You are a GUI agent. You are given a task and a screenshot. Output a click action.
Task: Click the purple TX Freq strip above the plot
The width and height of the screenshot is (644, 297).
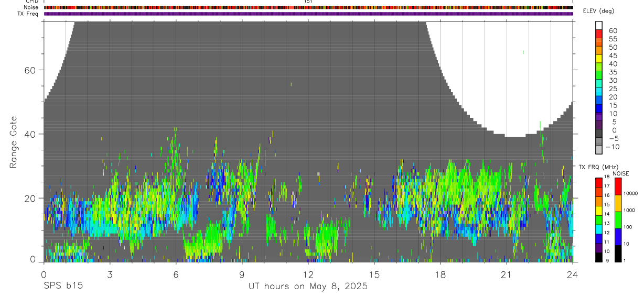point(308,14)
